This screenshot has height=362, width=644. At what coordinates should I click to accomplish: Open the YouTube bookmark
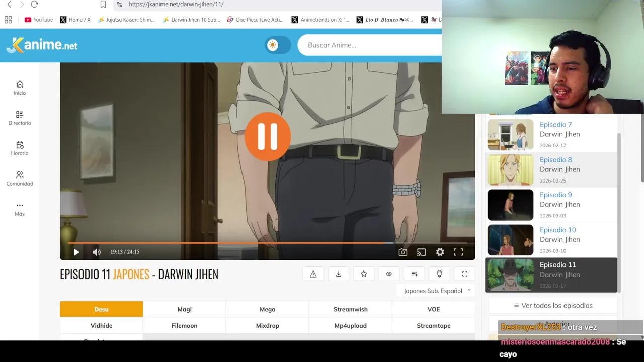pos(39,20)
